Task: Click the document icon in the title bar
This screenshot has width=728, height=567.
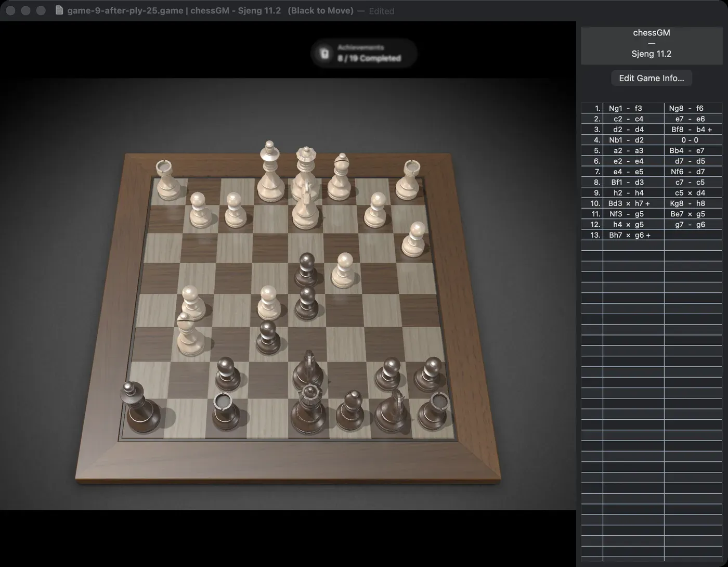Action: 59,10
